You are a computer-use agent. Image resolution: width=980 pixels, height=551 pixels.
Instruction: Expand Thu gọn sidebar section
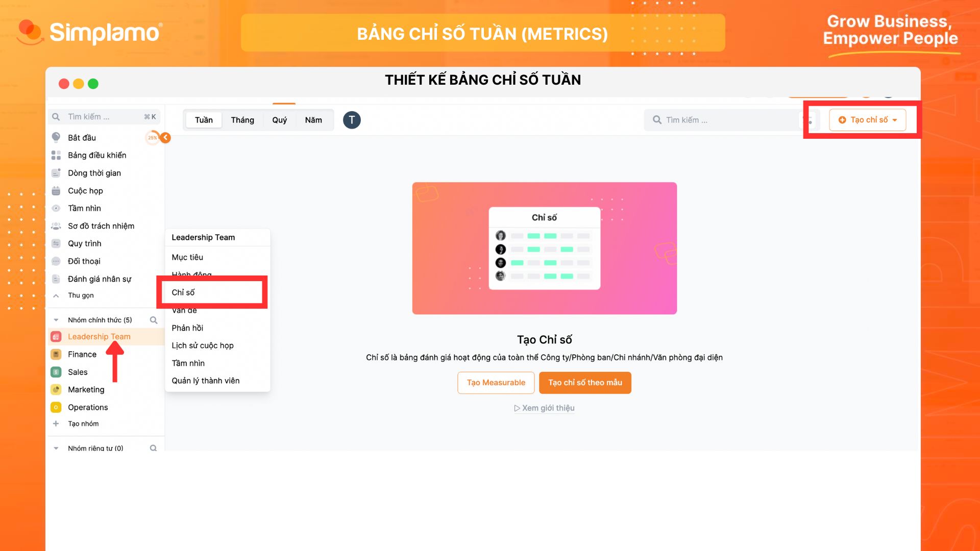[57, 295]
